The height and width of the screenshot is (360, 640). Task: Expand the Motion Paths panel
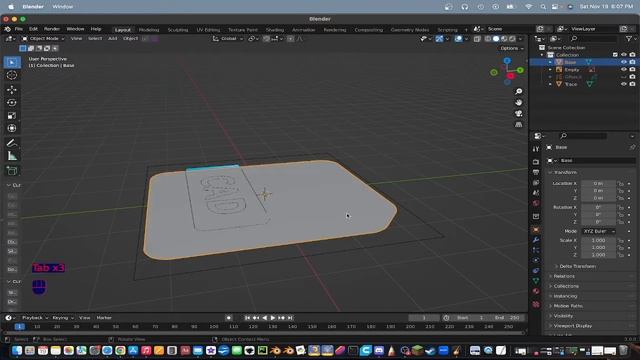(x=568, y=306)
